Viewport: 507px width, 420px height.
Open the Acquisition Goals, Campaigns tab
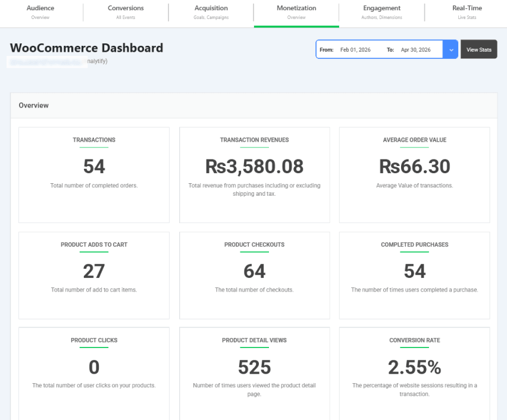click(x=211, y=12)
